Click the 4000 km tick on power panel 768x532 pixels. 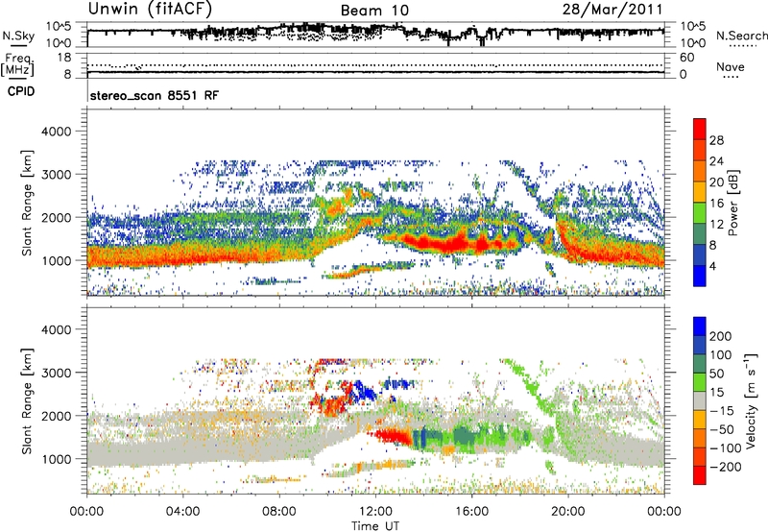(57, 132)
